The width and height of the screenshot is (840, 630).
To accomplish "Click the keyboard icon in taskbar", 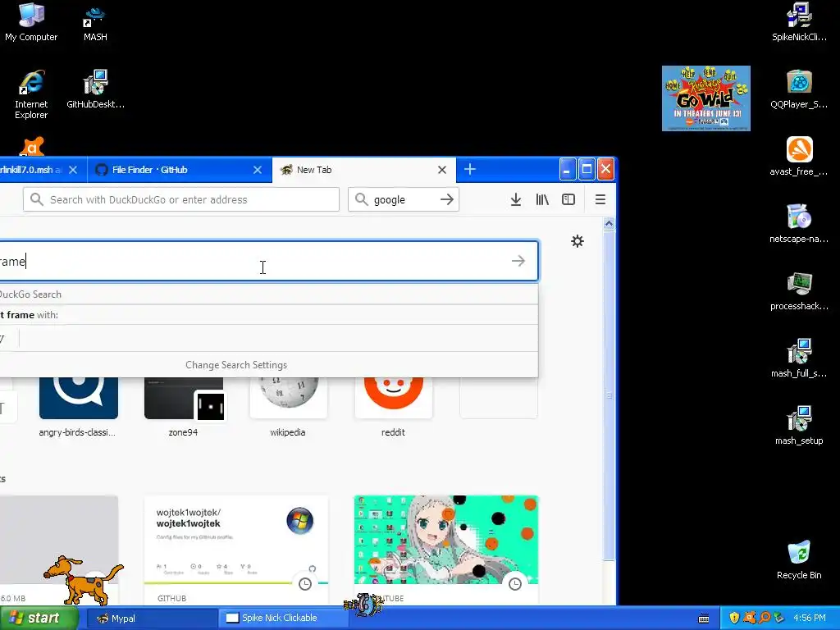I will pyautogui.click(x=704, y=619).
